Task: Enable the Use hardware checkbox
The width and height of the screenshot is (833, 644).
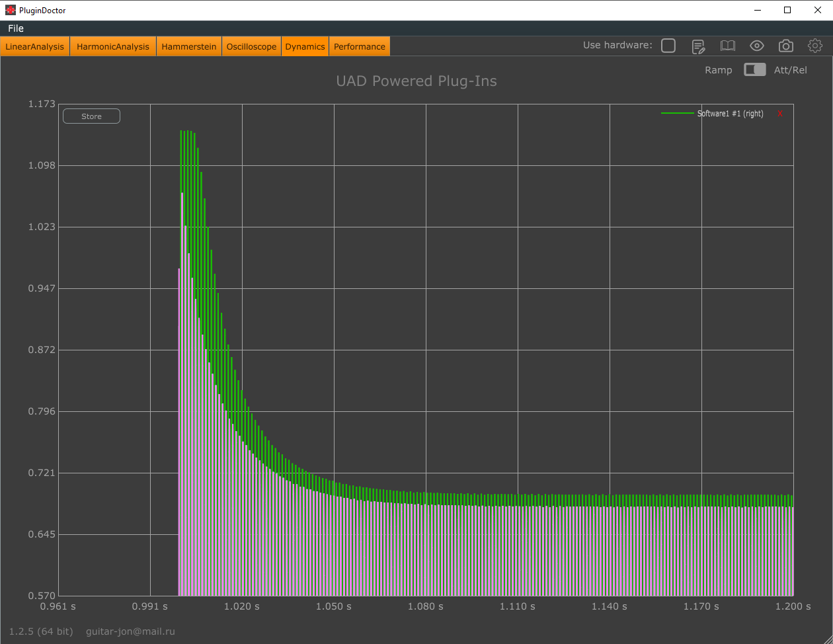Action: tap(668, 46)
